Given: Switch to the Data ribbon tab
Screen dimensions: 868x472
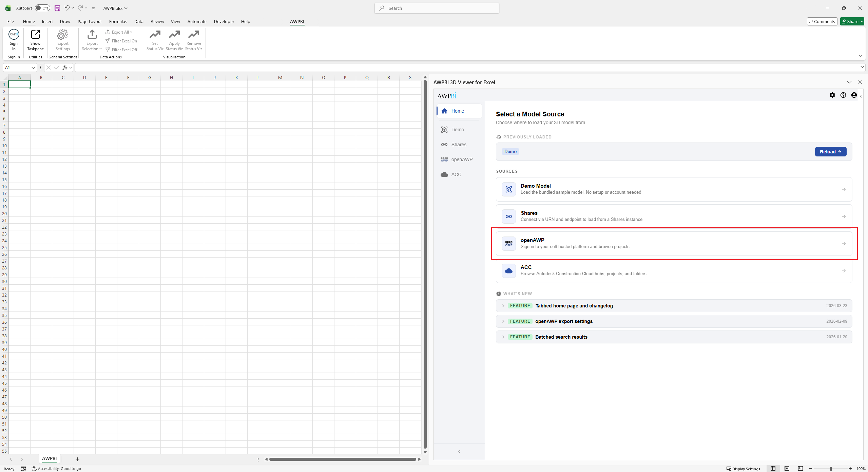Looking at the screenshot, I should click(x=139, y=21).
